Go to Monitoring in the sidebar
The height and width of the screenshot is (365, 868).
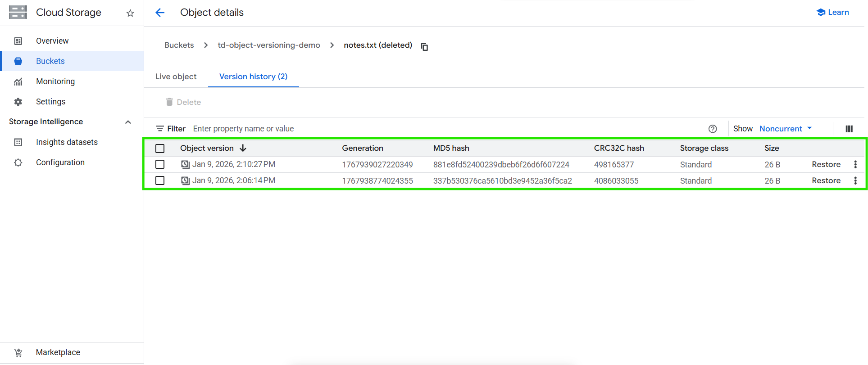click(55, 81)
